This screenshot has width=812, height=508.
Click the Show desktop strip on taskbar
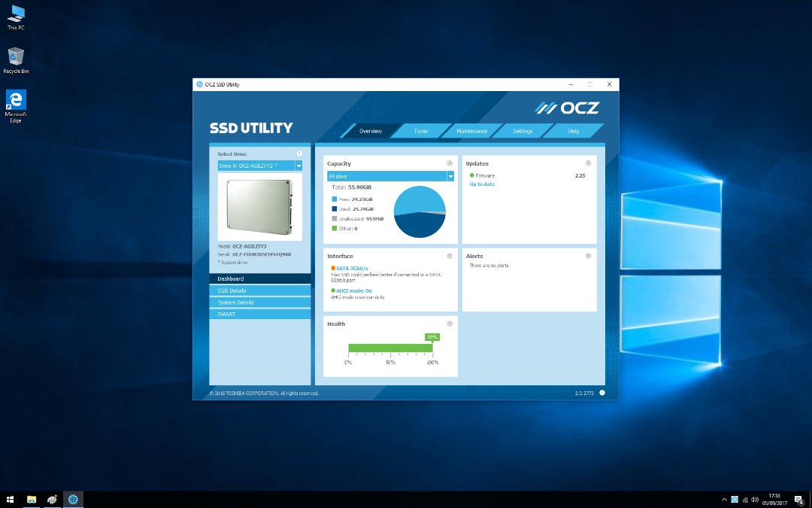tap(810, 500)
